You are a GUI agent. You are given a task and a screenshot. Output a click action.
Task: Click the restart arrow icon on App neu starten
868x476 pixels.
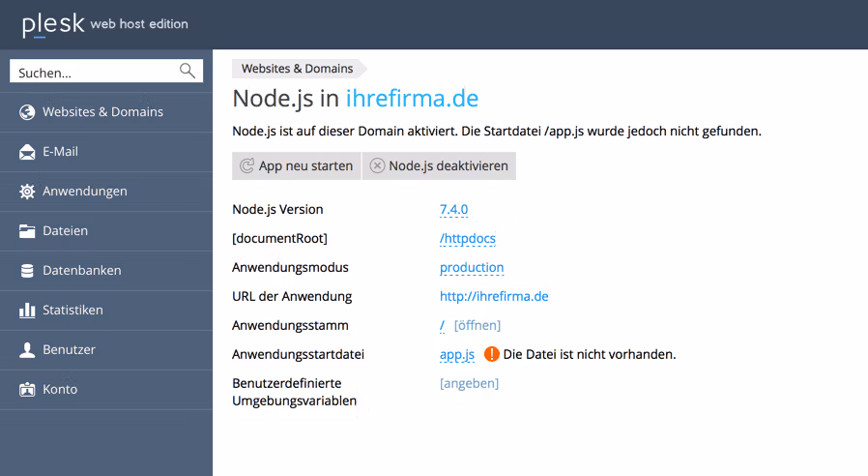tap(246, 165)
